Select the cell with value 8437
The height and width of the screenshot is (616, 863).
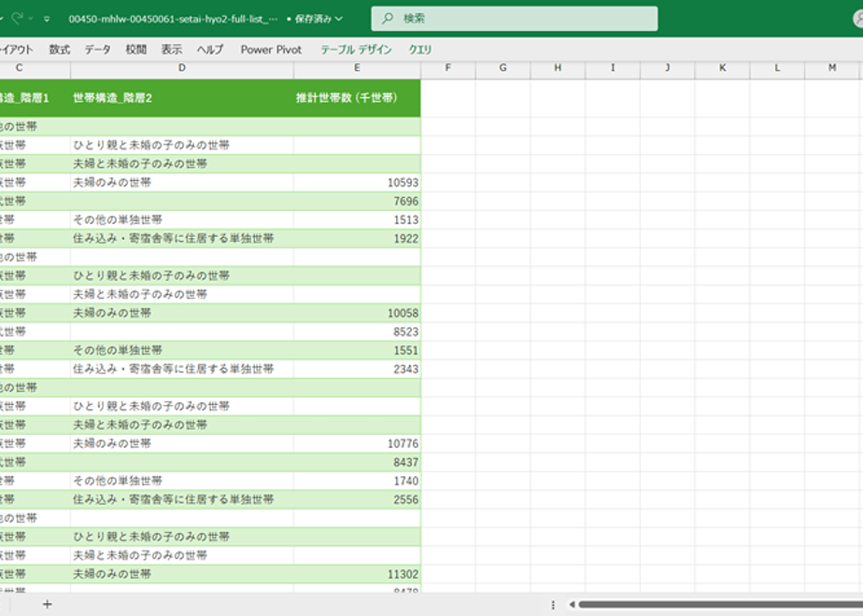(x=357, y=462)
